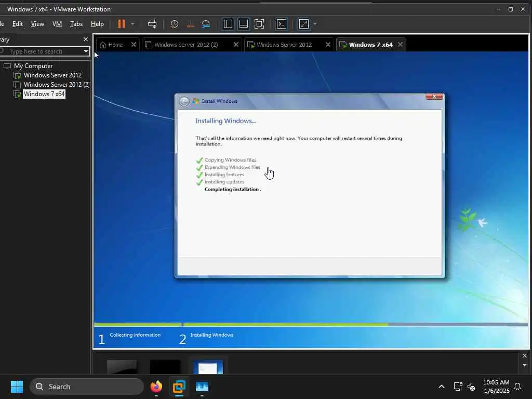
Task: Open the snapshot manager icon
Action: [x=206, y=24]
